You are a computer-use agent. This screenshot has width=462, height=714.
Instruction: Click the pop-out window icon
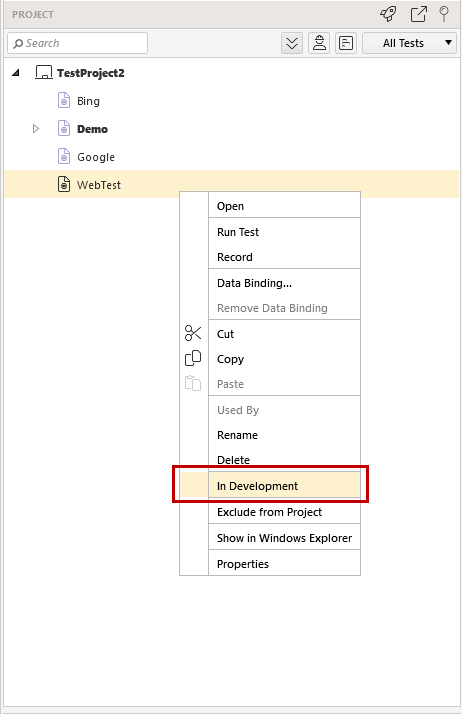(x=419, y=14)
